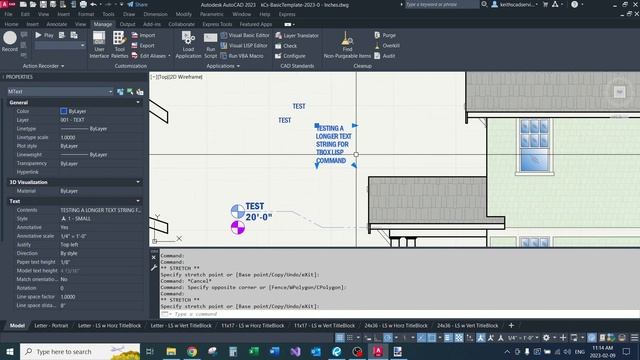Collapse the Text properties section

(x=138, y=201)
